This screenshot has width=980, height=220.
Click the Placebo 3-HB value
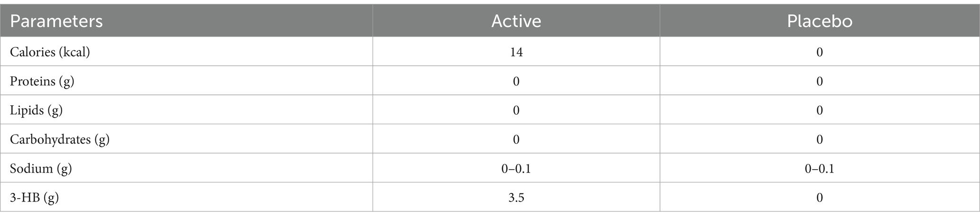(x=819, y=198)
